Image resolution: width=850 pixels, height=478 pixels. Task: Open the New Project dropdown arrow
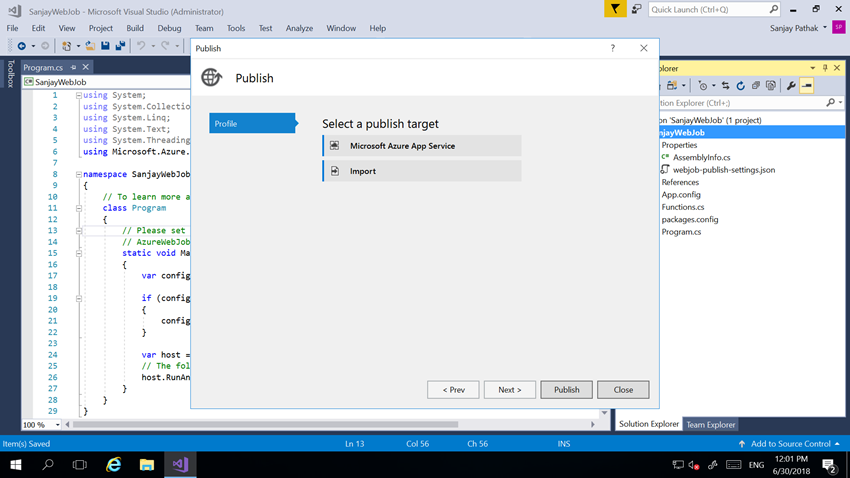[78, 46]
